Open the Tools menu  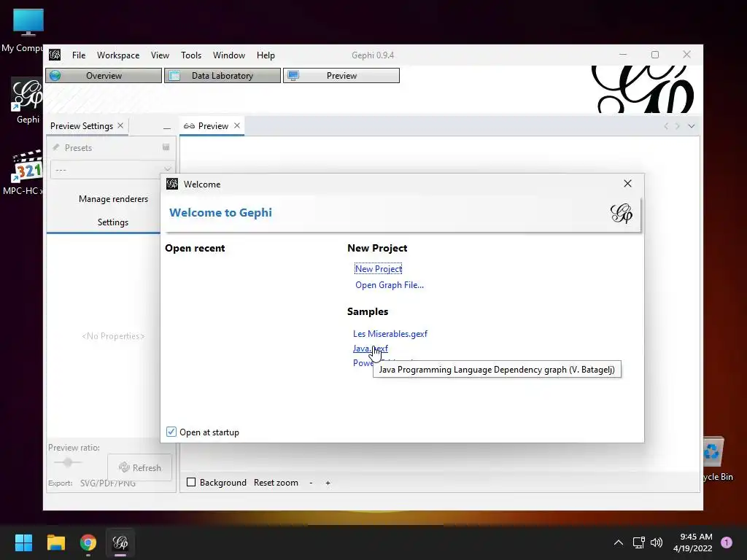(191, 55)
